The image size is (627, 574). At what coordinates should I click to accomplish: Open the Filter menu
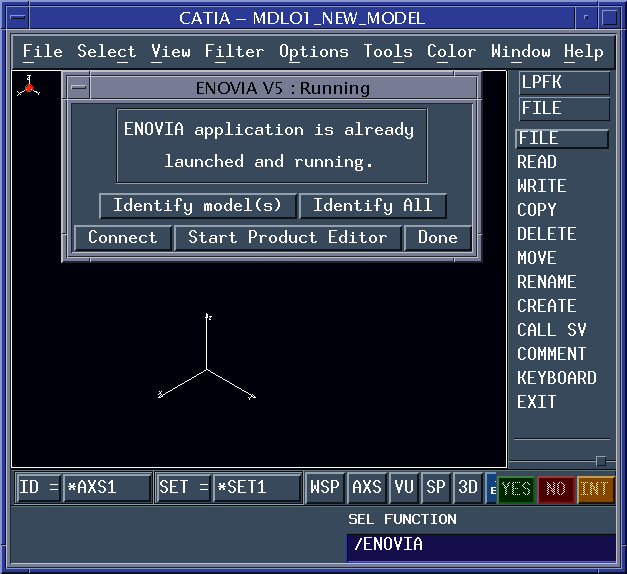point(234,52)
